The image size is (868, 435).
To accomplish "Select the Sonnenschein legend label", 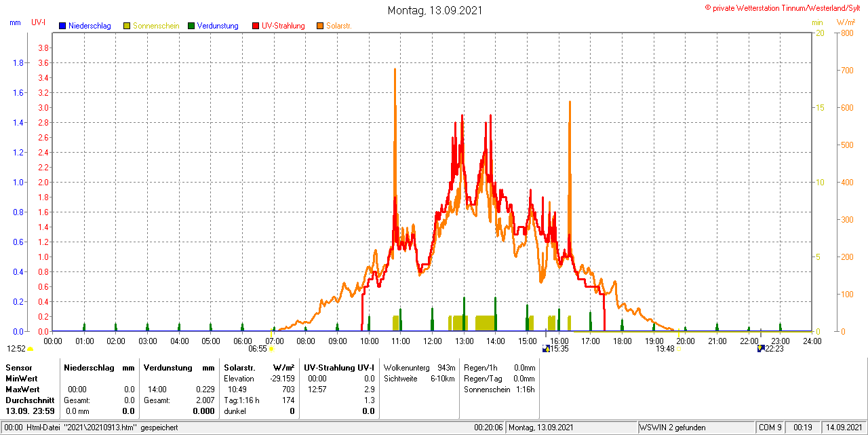I will point(156,26).
